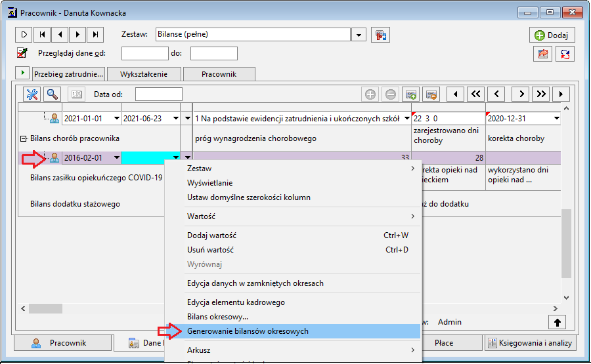Click the add-row icon with green plus
This screenshot has width=591, height=364.
(x=411, y=94)
